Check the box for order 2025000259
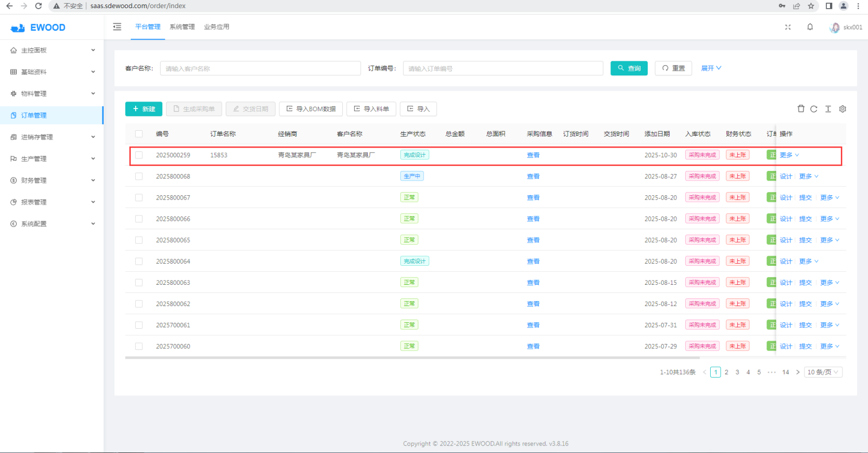This screenshot has height=453, width=868. 139,155
